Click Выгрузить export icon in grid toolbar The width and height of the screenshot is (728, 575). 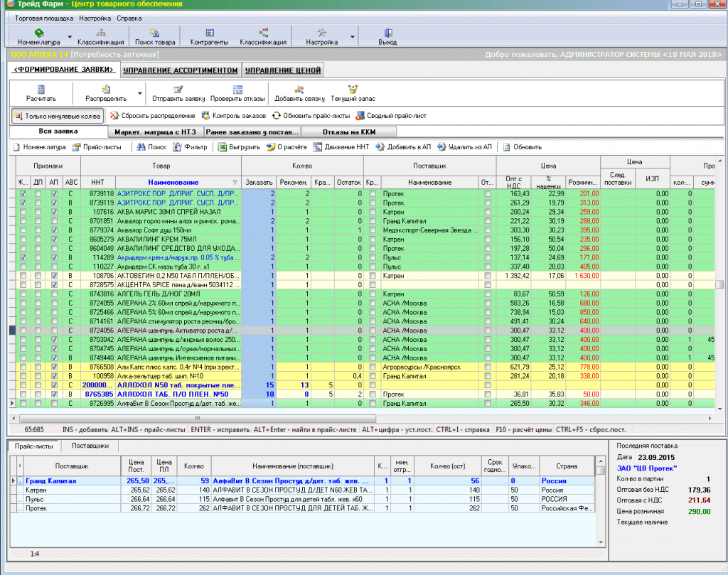point(223,147)
